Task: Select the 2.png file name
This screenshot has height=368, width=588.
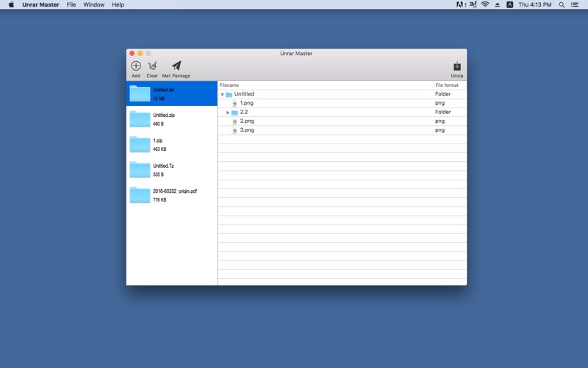Action: 247,121
